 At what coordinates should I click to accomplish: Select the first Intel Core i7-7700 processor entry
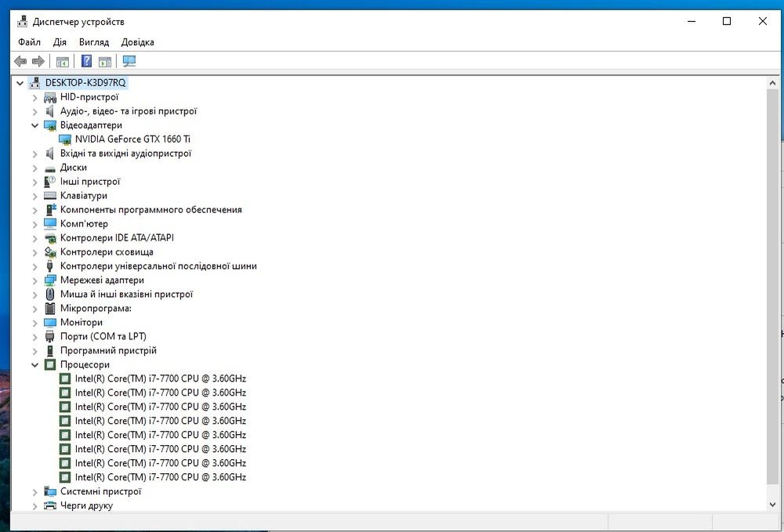coord(161,378)
